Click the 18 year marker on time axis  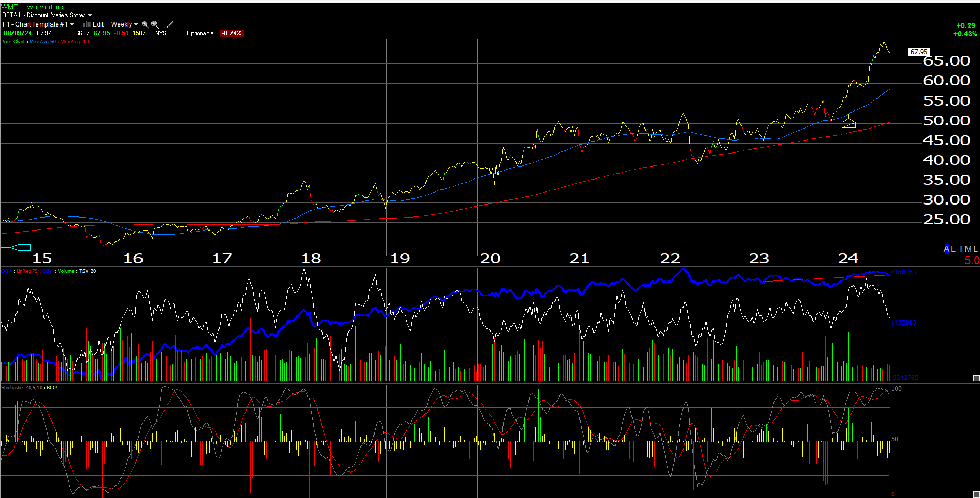tap(311, 259)
